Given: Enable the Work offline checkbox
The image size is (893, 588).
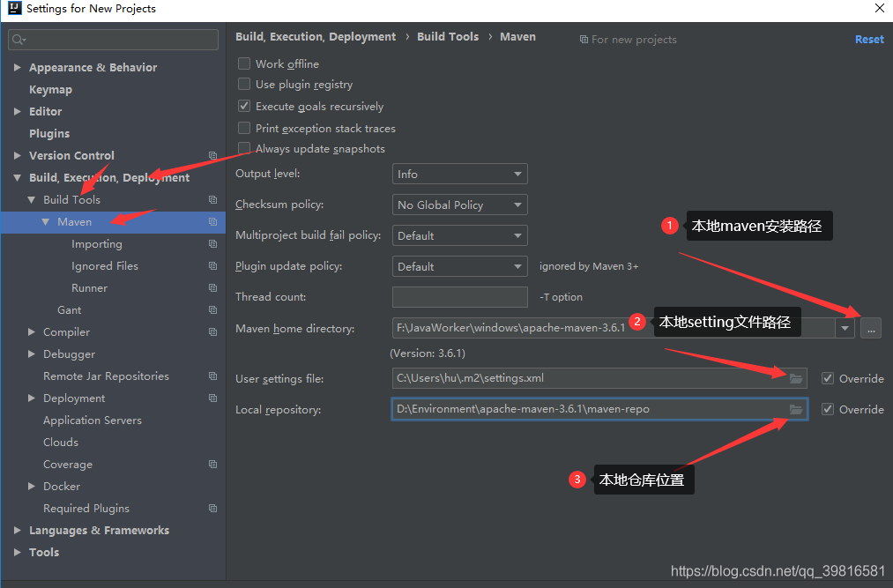Looking at the screenshot, I should tap(244, 63).
